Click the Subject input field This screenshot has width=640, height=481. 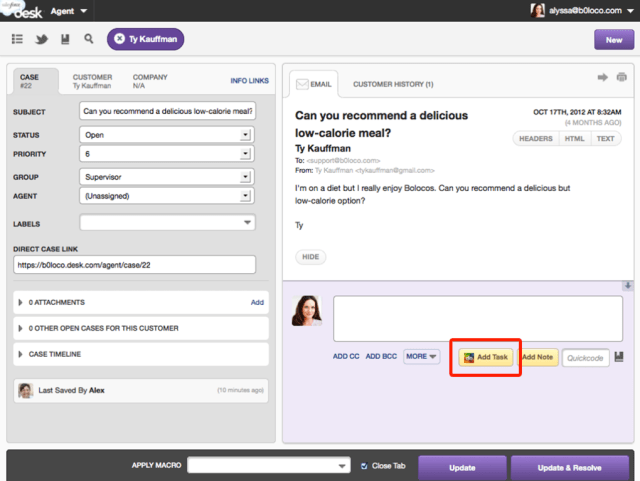coord(167,111)
